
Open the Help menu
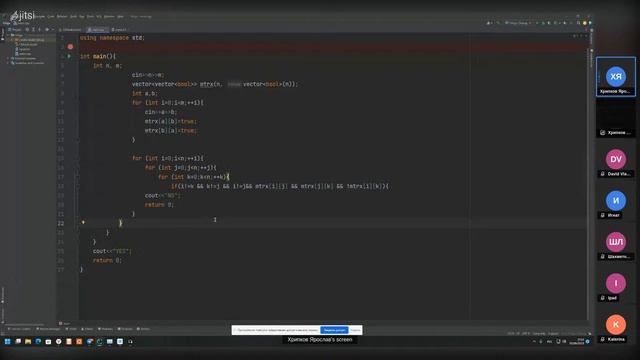120,17
